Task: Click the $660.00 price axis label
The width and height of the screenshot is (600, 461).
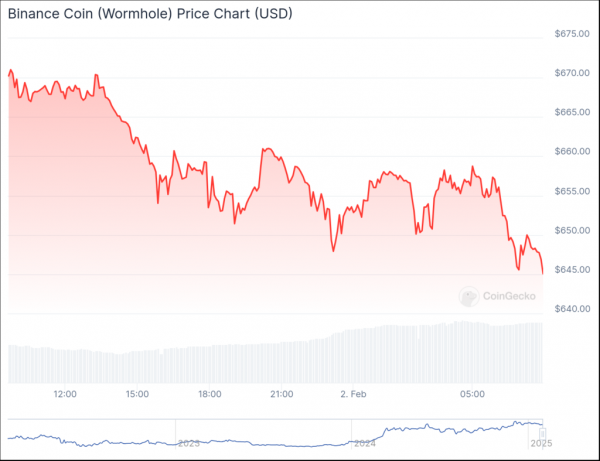Action: pos(572,151)
